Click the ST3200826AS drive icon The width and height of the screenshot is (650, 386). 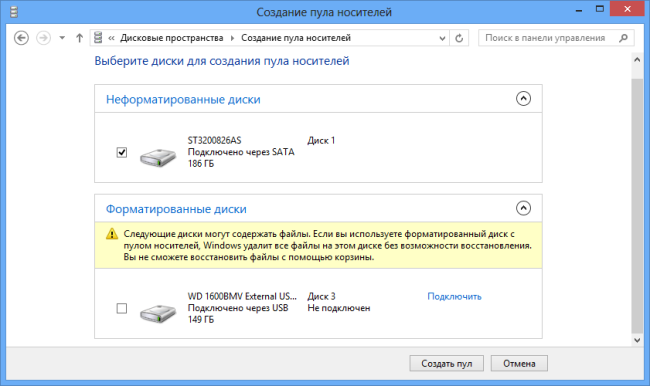tap(158, 157)
